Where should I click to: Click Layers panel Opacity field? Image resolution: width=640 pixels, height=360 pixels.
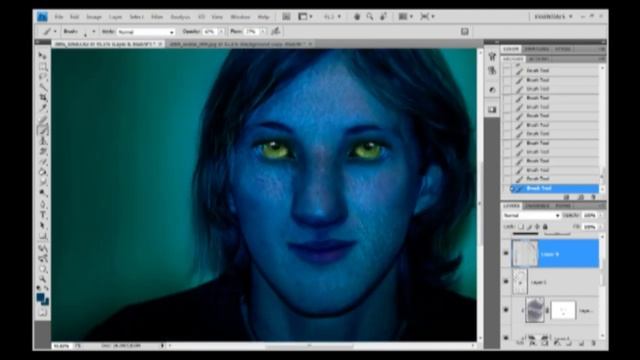[x=589, y=216]
